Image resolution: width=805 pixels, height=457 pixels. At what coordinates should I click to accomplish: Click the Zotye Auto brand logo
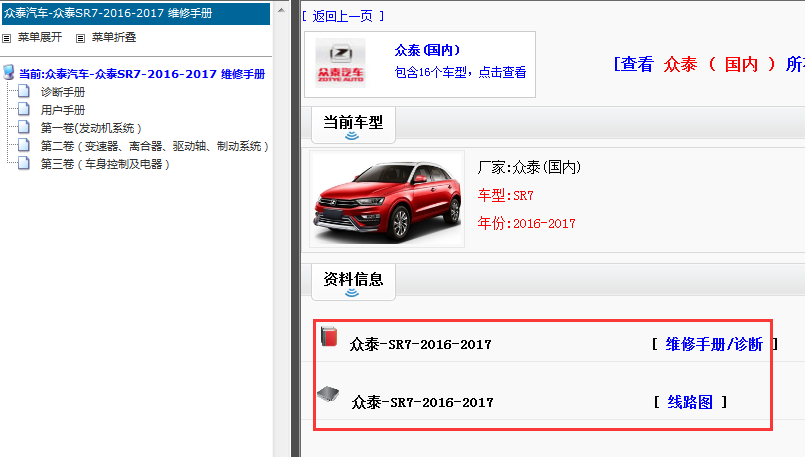coord(340,63)
